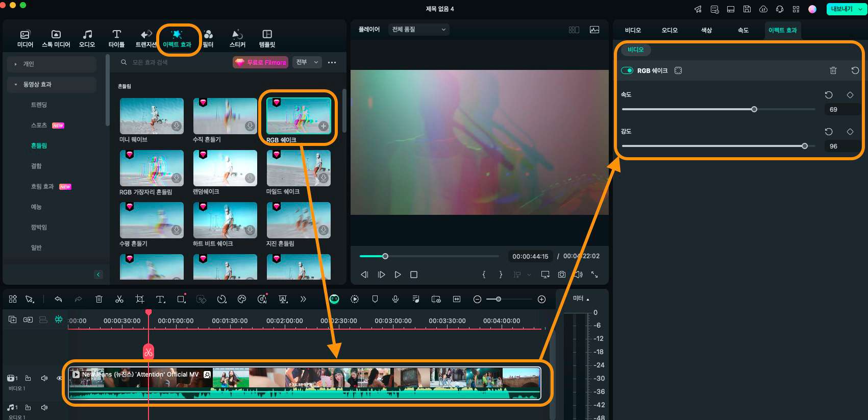This screenshot has width=868, height=420.
Task: Click the undo arrow in timeline toolbar
Action: (x=58, y=299)
